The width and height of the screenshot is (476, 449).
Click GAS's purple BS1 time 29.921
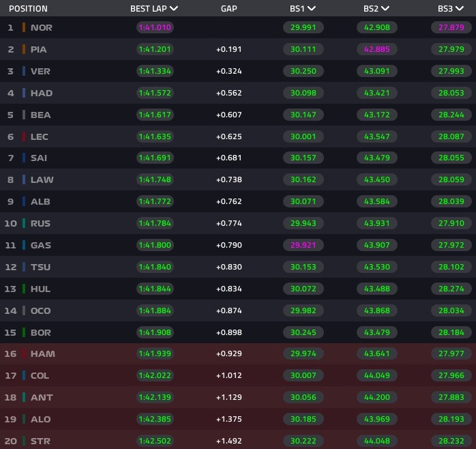tap(303, 245)
